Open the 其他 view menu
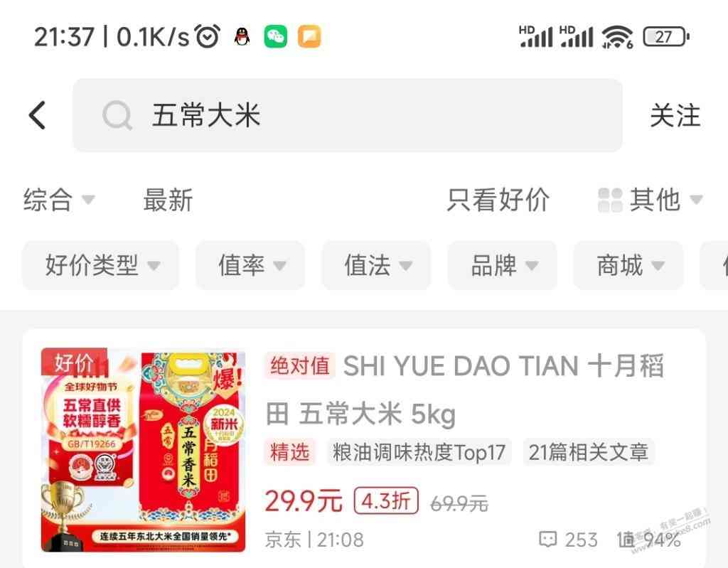Viewport: 728px width, 568px height. 650,200
